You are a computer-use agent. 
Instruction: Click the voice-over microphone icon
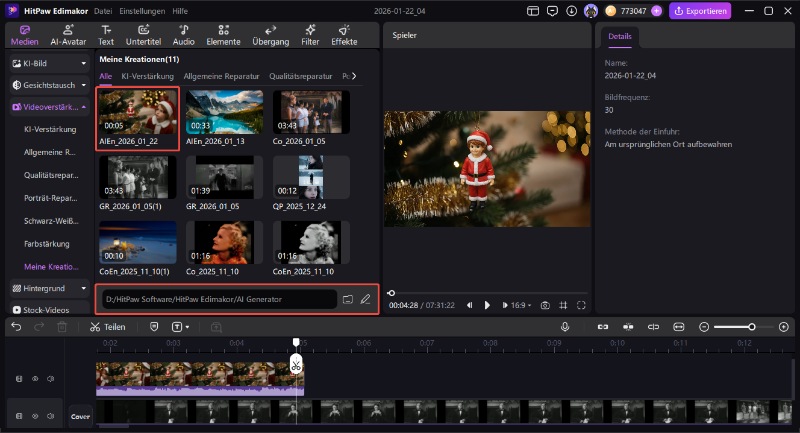coord(565,327)
